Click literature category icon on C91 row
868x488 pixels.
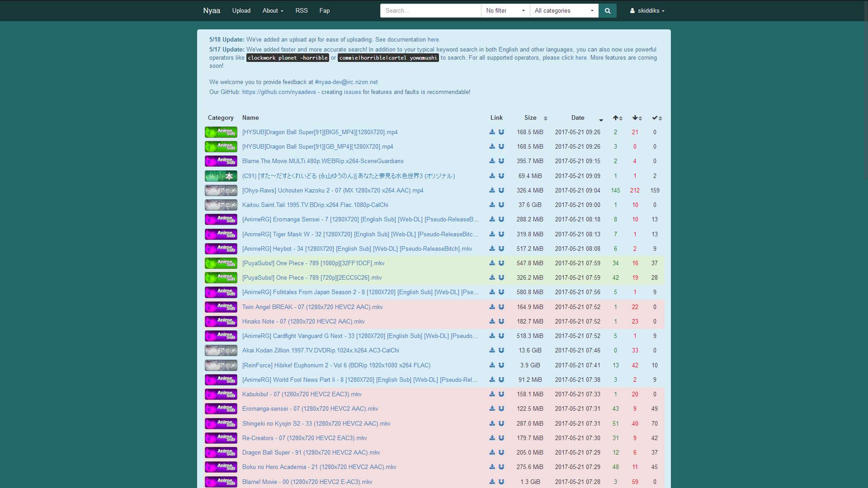point(221,176)
